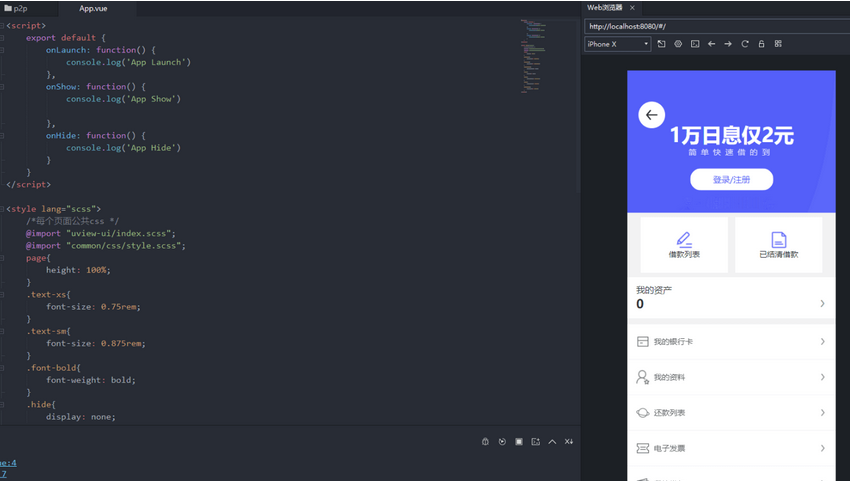This screenshot has height=481, width=850.
Task: Click the 每个页面公共css comment line
Action: tap(72, 221)
